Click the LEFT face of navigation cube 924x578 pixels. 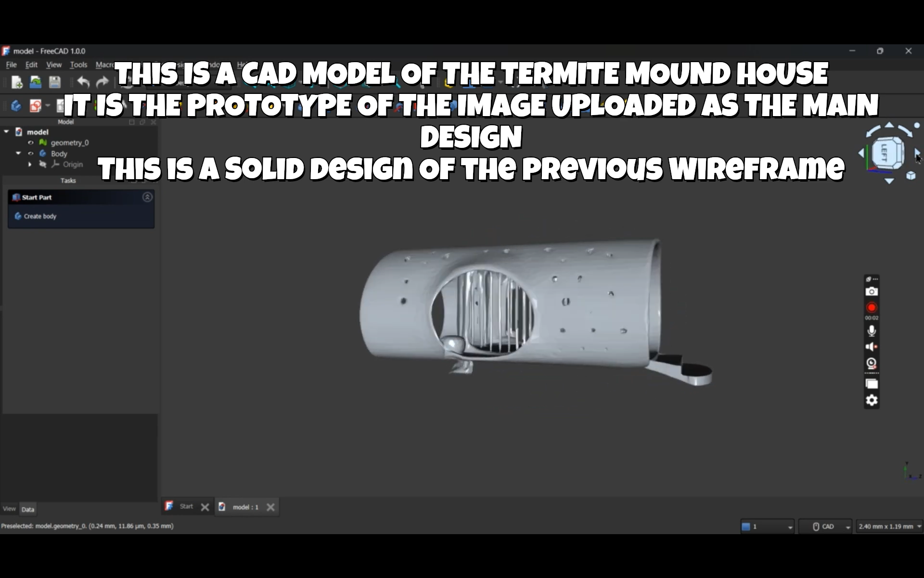[885, 153]
